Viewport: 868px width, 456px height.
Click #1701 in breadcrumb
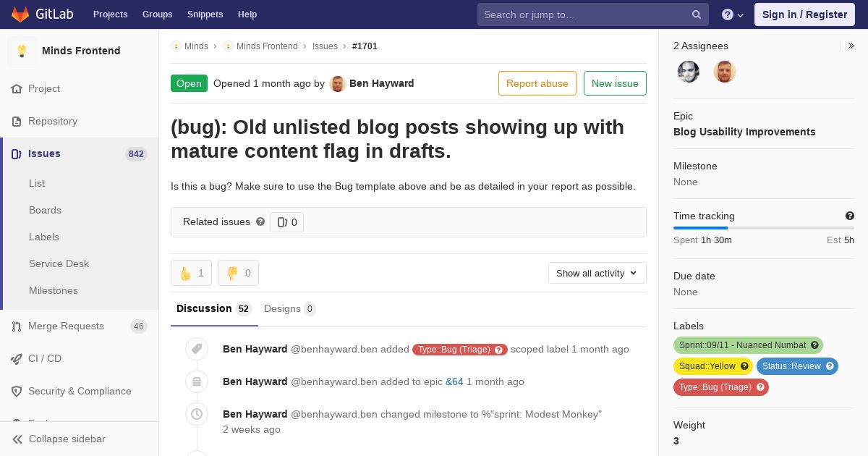click(x=365, y=46)
